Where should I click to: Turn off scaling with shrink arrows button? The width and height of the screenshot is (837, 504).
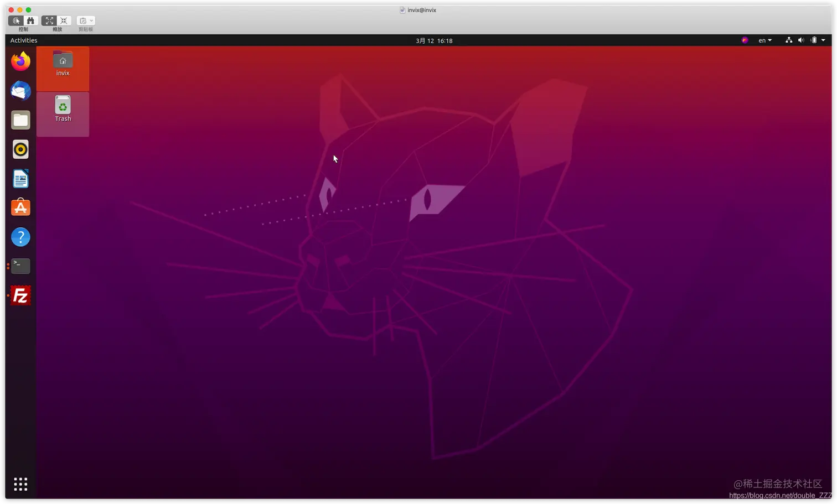pyautogui.click(x=64, y=20)
